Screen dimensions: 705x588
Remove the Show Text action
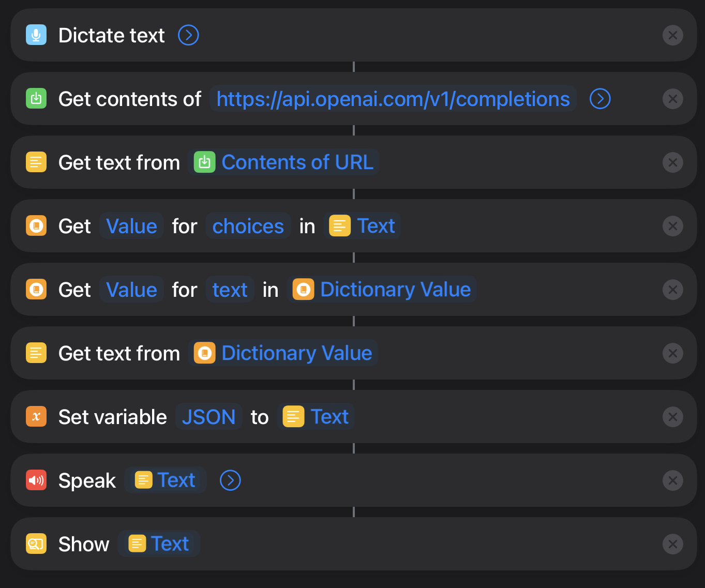pos(672,544)
